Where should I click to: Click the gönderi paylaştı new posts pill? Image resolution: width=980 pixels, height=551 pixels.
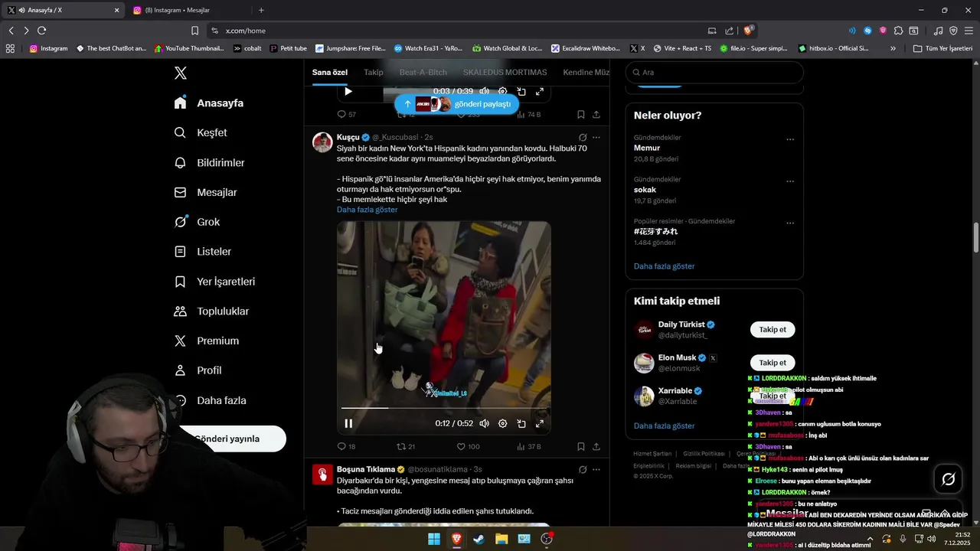457,103
